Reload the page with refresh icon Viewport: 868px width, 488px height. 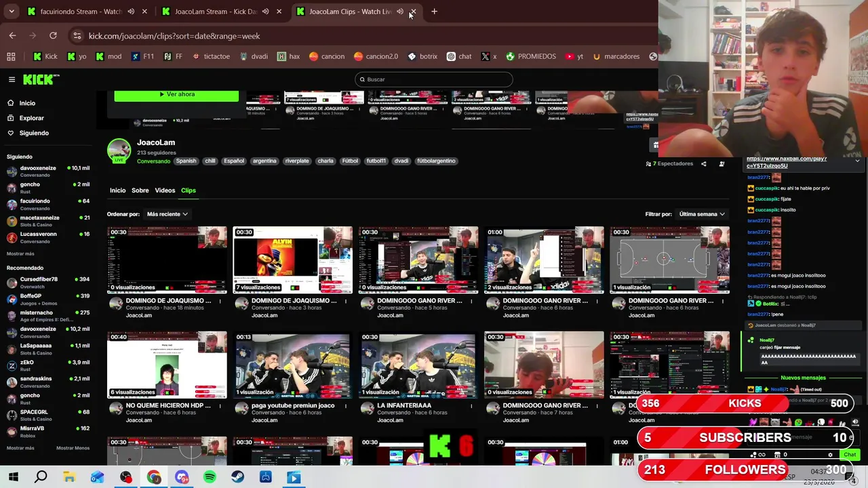[x=53, y=36]
